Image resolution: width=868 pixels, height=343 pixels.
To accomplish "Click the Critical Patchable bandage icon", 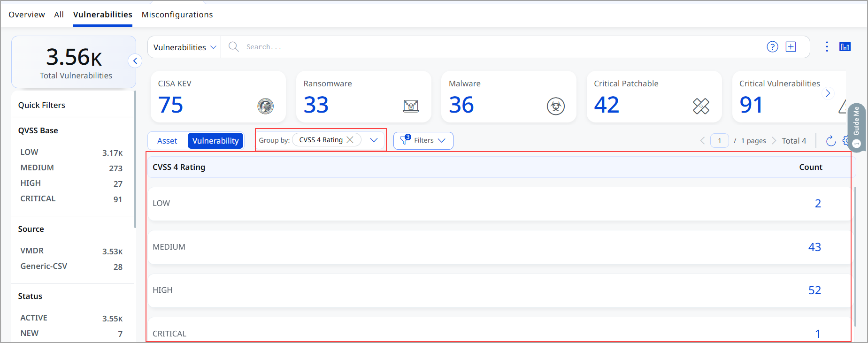I will tap(701, 106).
